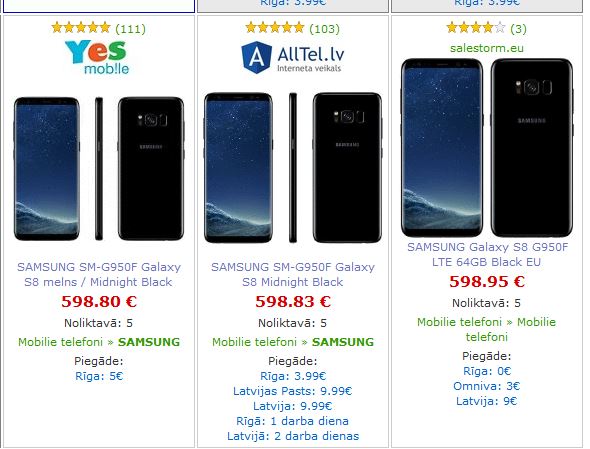Click the 598.83 € price
590x449 pixels.
293,301
